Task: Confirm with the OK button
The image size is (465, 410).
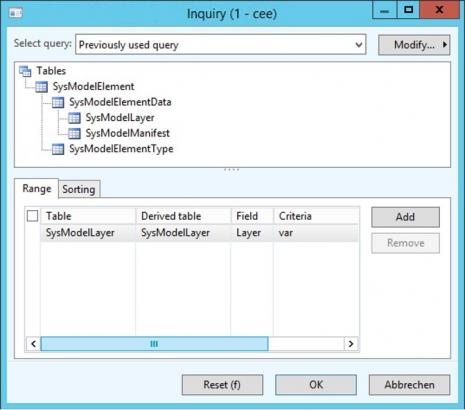Action: 316,385
